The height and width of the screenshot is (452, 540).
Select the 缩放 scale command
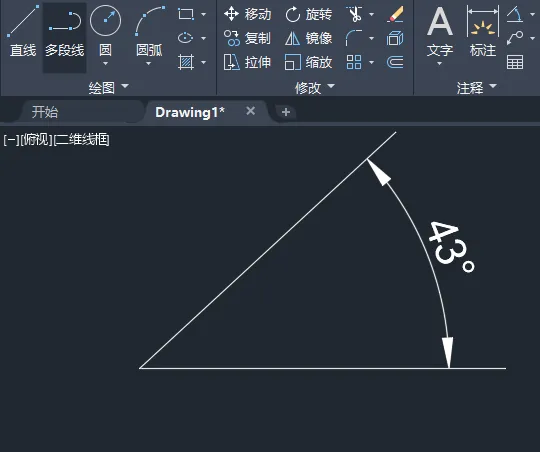[309, 62]
